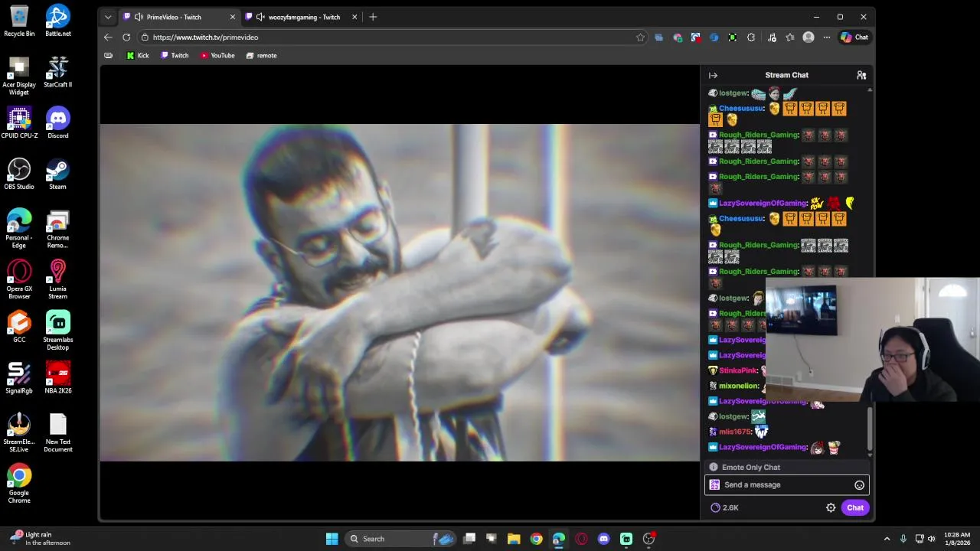Close the woozyfamgaming - Twitch tab
The height and width of the screenshot is (551, 980).
(354, 17)
